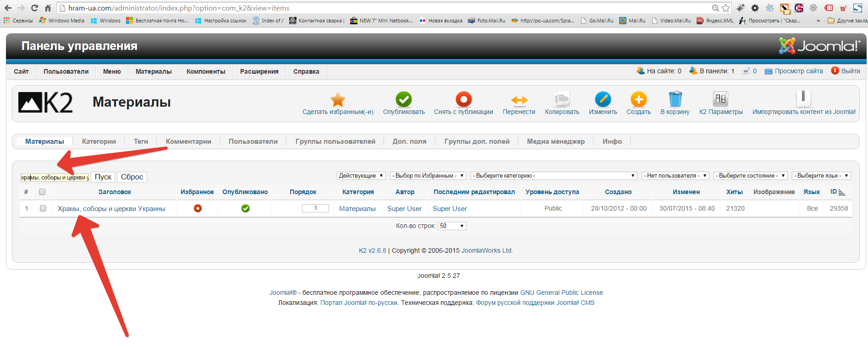Click Просмотр сайта link
The image size is (868, 347).
pyautogui.click(x=799, y=71)
